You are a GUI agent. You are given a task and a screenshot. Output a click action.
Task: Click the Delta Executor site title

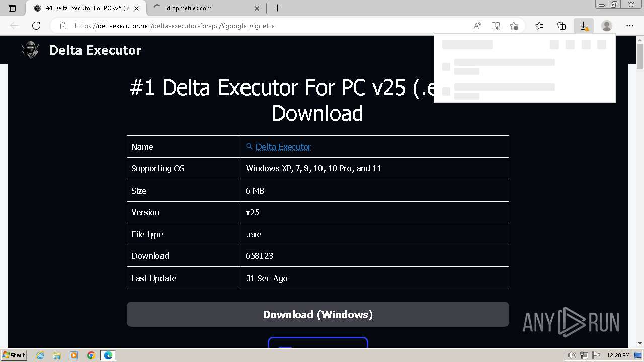coord(95,50)
